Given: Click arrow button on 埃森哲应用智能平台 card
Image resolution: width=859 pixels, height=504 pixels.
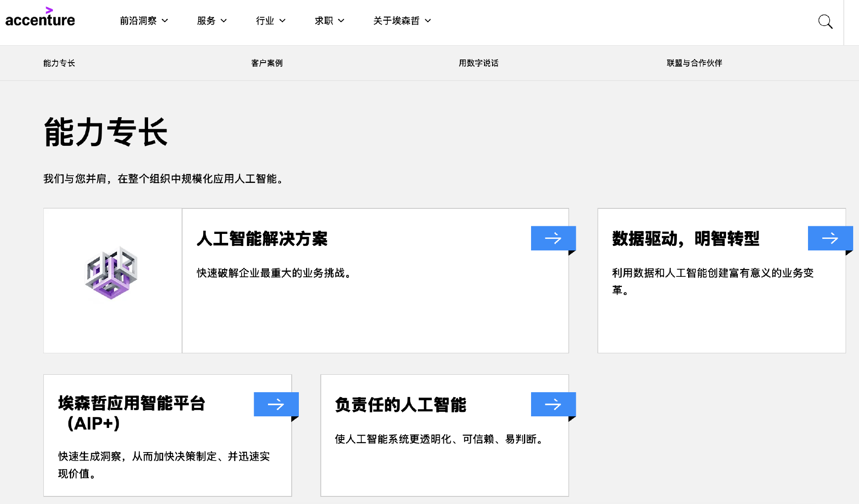Looking at the screenshot, I should click(276, 404).
